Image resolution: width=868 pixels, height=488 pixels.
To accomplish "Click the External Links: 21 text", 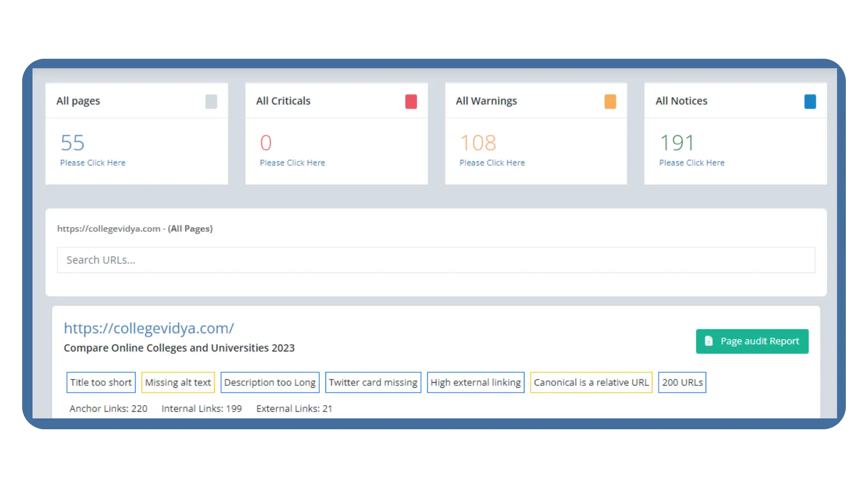I will click(294, 408).
